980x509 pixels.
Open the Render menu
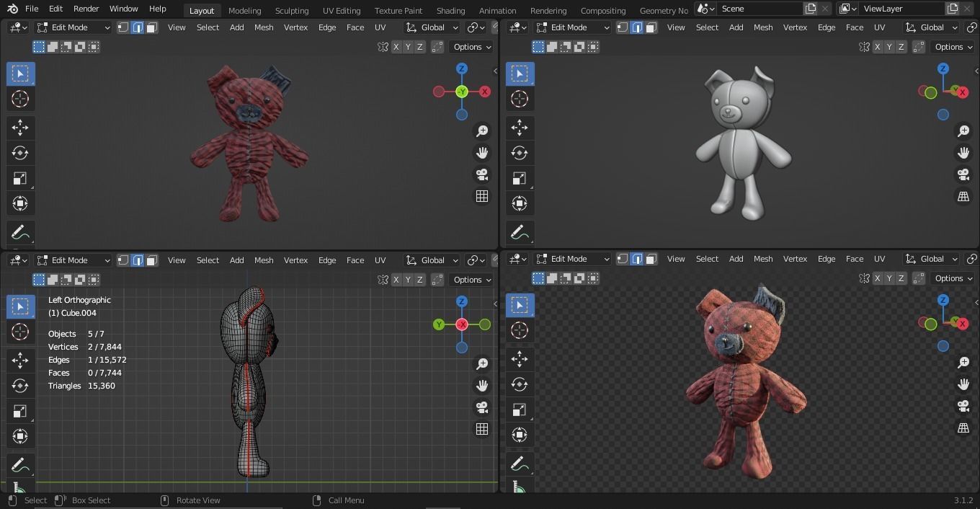click(x=86, y=9)
